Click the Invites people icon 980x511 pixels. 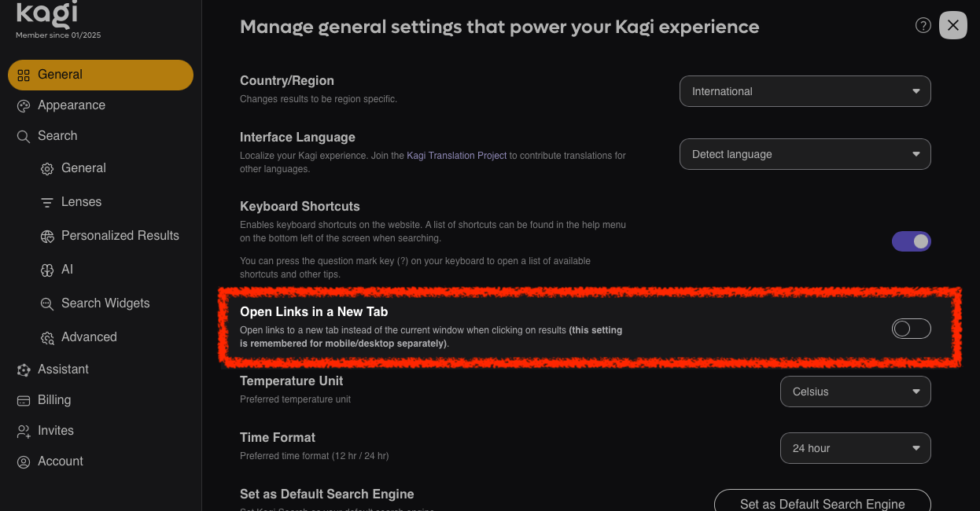[x=24, y=431]
